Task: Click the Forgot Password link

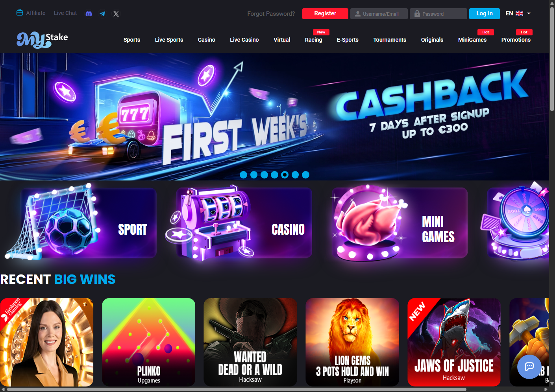Action: point(271,14)
